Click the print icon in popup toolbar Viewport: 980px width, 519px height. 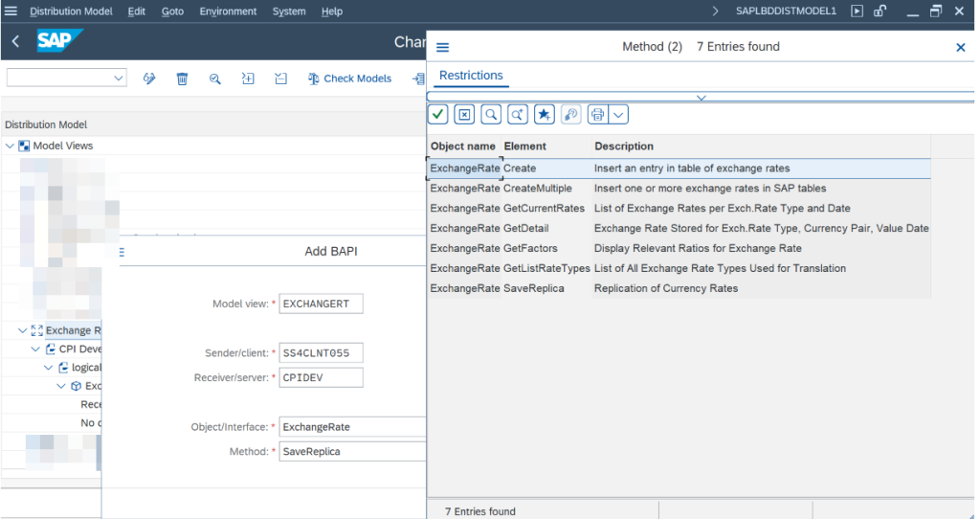tap(597, 115)
